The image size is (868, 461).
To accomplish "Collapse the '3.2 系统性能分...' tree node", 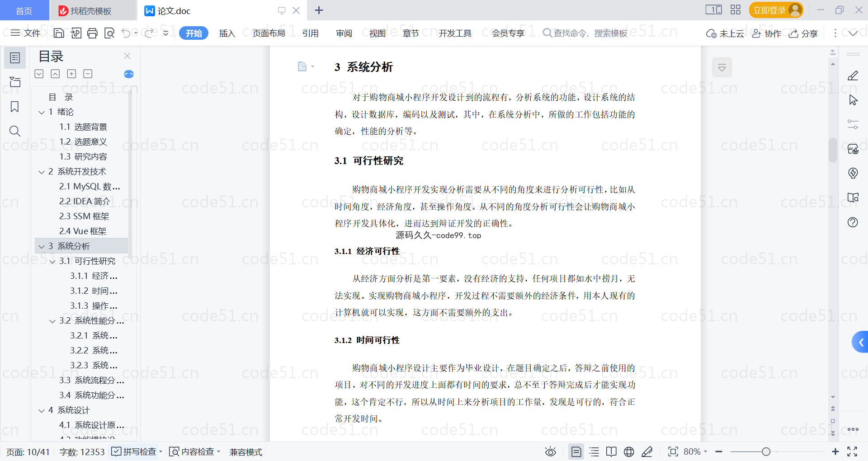I will tap(52, 321).
